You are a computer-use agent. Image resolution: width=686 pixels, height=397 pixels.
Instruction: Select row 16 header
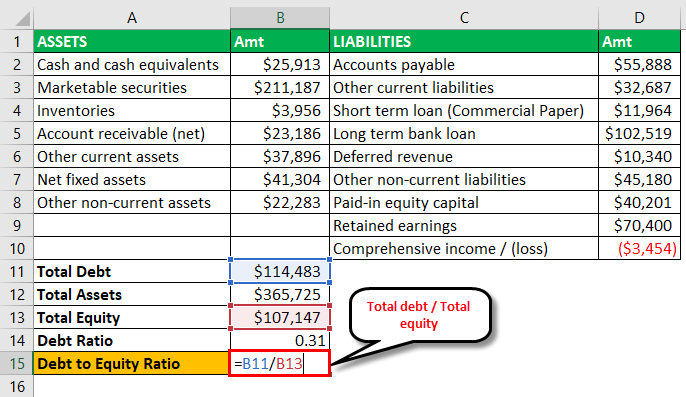coord(17,386)
